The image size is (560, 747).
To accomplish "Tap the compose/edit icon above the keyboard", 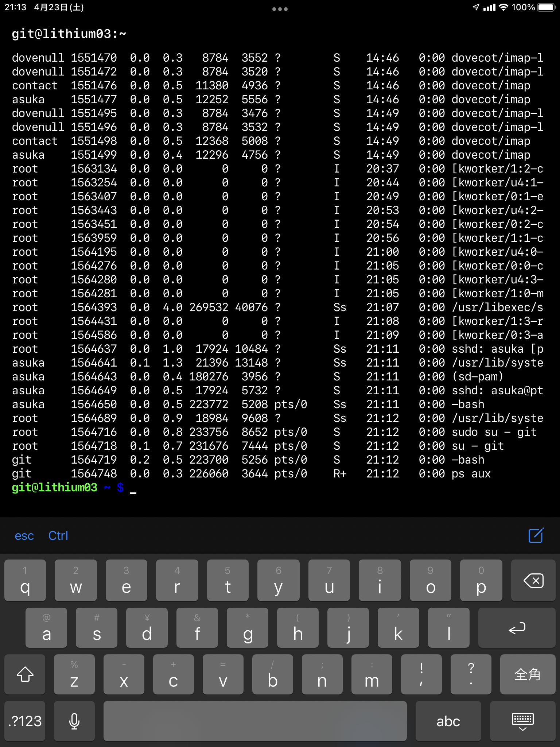I will [x=536, y=535].
